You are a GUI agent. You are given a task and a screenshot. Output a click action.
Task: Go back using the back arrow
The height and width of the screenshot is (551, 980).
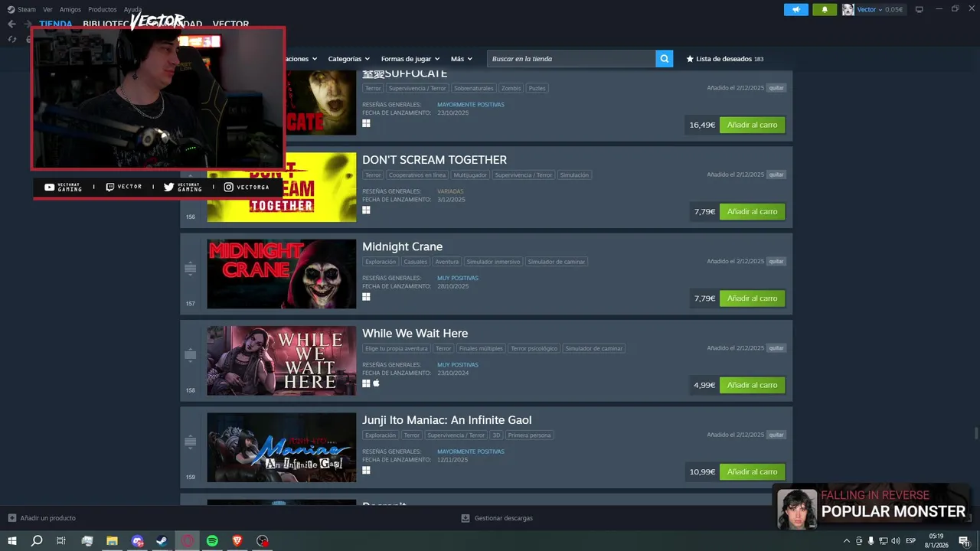tap(11, 24)
